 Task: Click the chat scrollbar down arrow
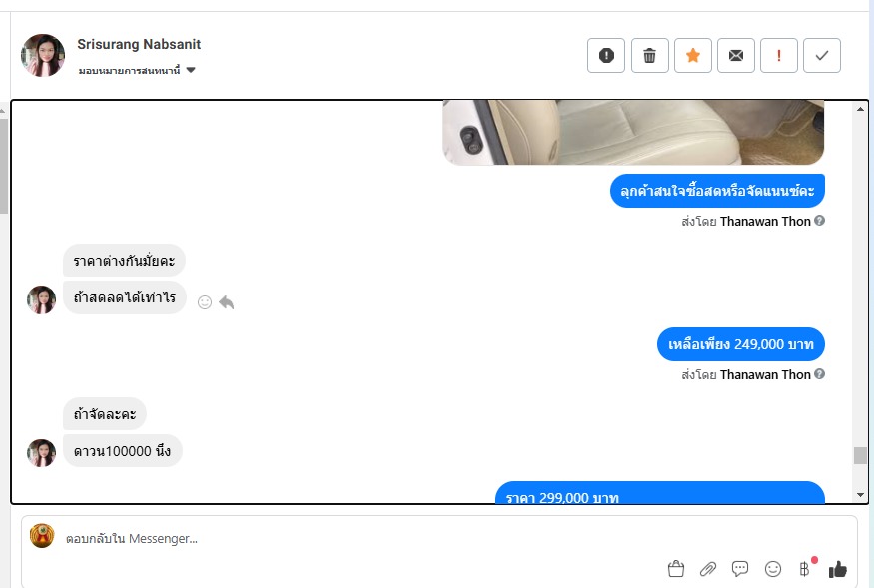(860, 495)
